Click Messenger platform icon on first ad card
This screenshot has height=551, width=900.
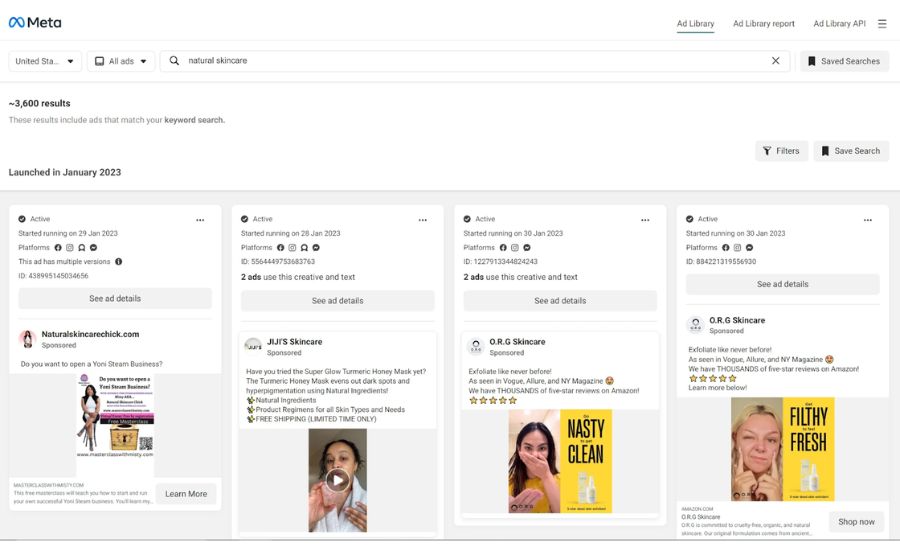click(x=94, y=248)
